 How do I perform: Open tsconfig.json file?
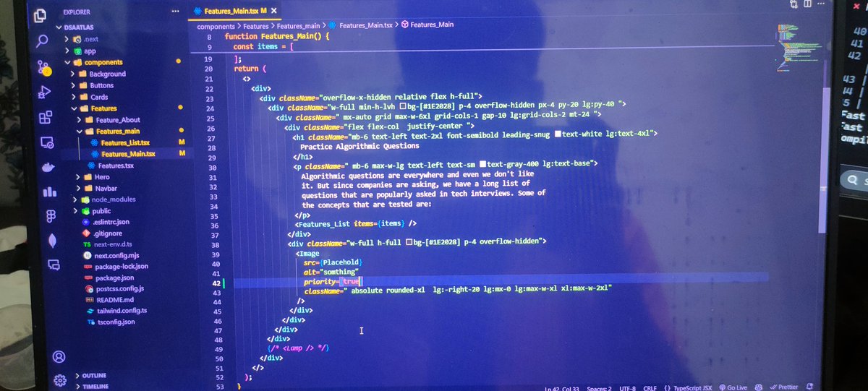tap(116, 322)
